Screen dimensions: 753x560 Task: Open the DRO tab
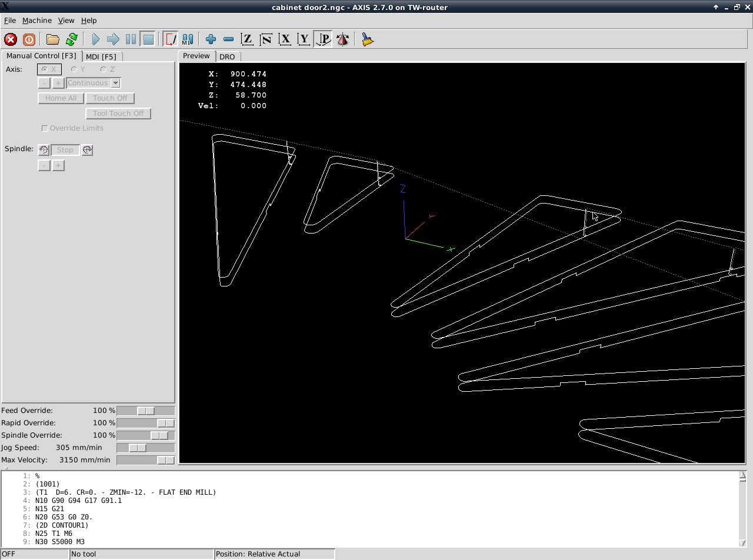click(227, 56)
